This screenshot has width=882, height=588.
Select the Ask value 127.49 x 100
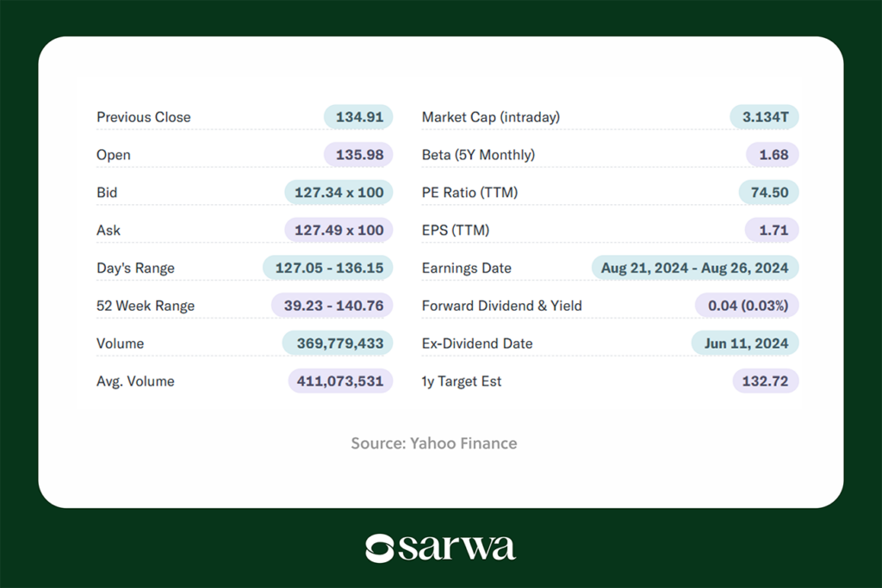(x=339, y=230)
